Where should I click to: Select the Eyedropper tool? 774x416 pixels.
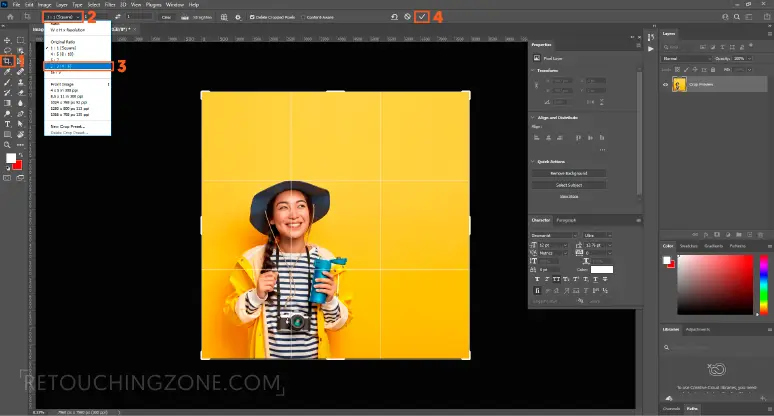(7, 72)
